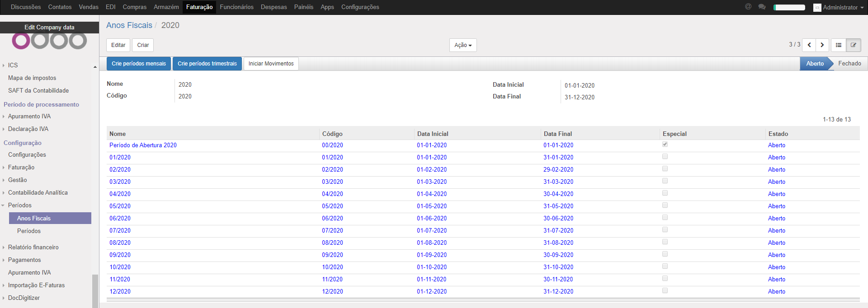Go to next record with right chevron
This screenshot has height=308, width=868.
point(822,45)
